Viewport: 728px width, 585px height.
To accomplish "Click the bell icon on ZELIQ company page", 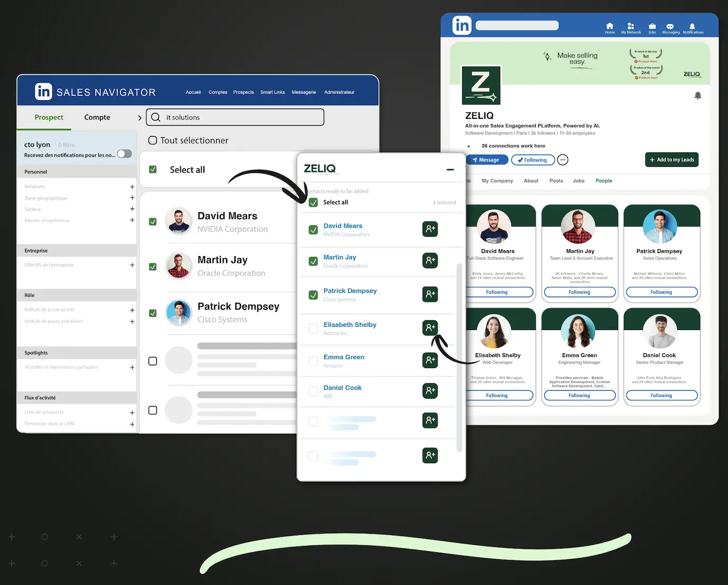I will (697, 96).
